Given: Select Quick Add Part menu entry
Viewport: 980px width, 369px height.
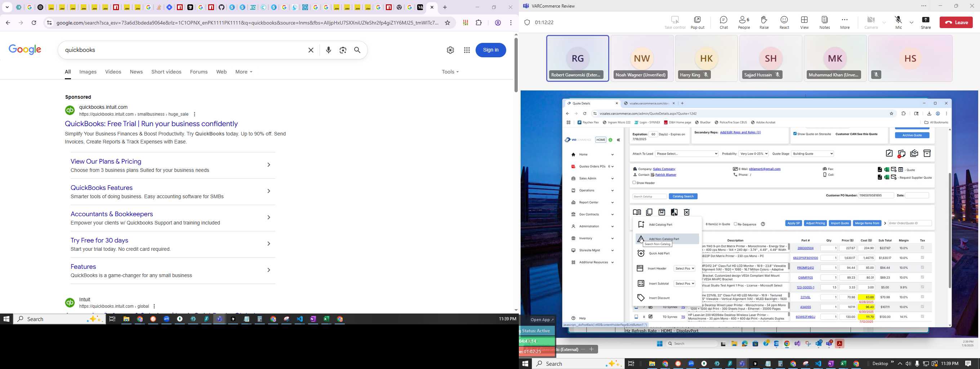Looking at the screenshot, I should tap(667, 253).
